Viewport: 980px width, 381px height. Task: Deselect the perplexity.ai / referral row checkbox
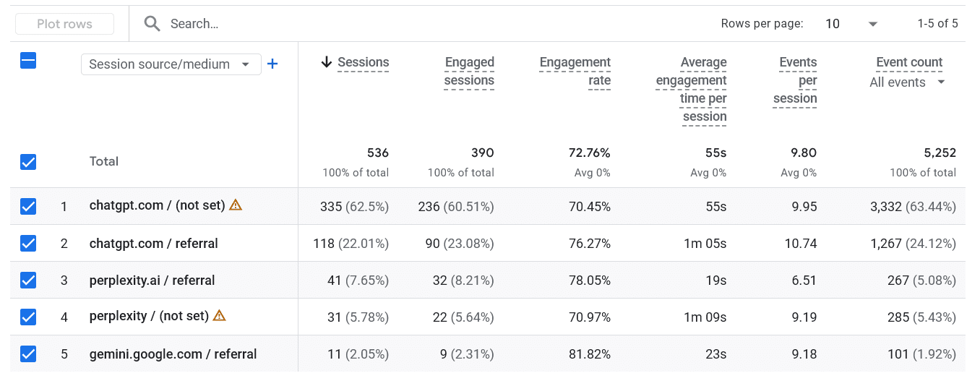(28, 281)
